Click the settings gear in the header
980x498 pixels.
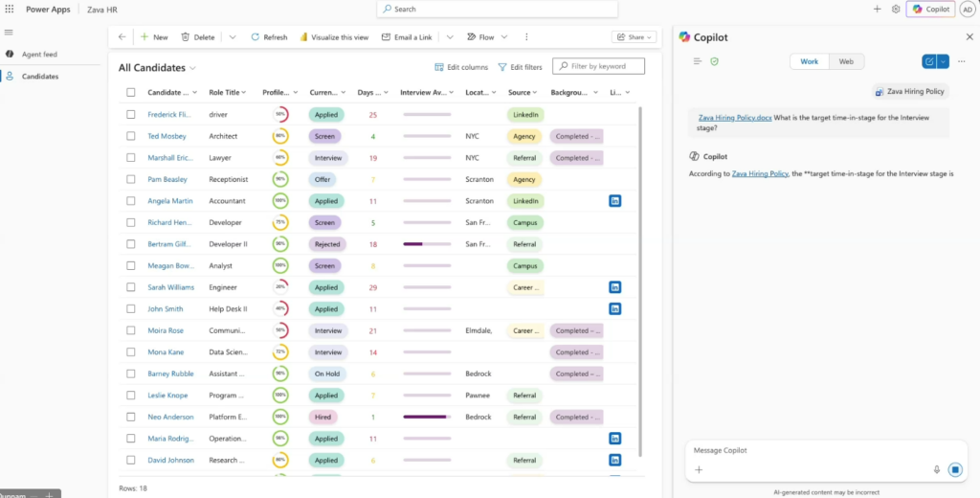[896, 9]
